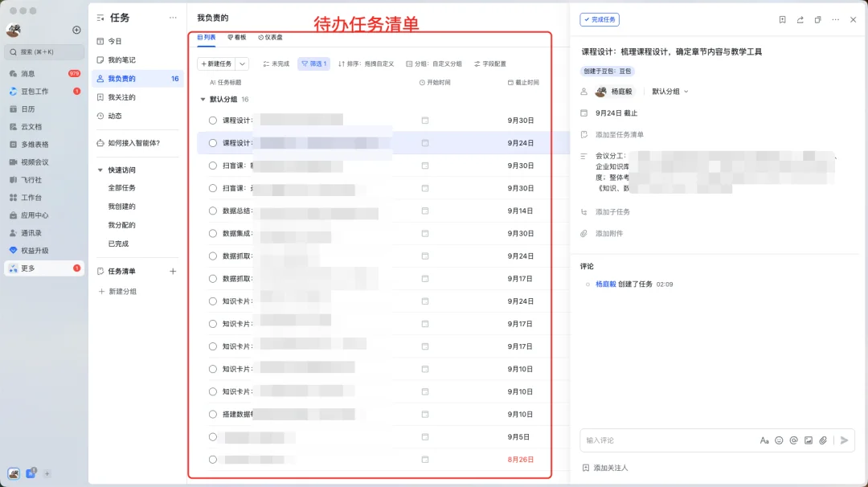Viewport: 868px width, 487px height.
Task: Click the 完成任务 button
Action: click(x=600, y=19)
